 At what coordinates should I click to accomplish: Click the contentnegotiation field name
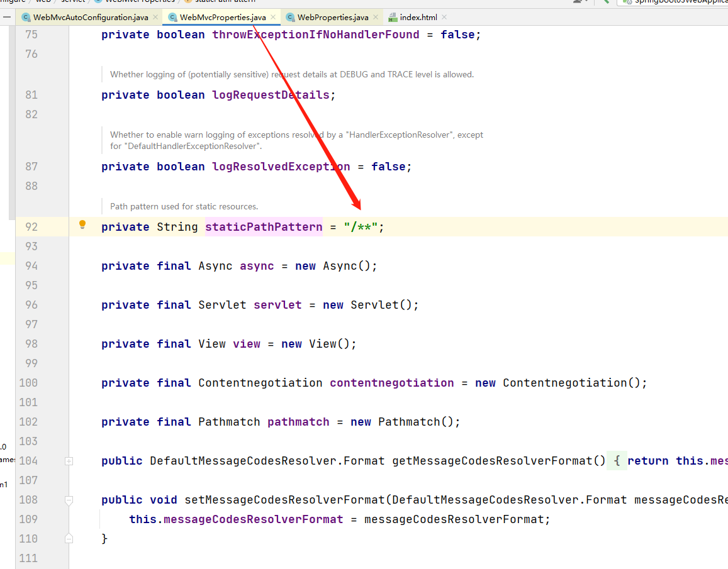[x=392, y=383]
